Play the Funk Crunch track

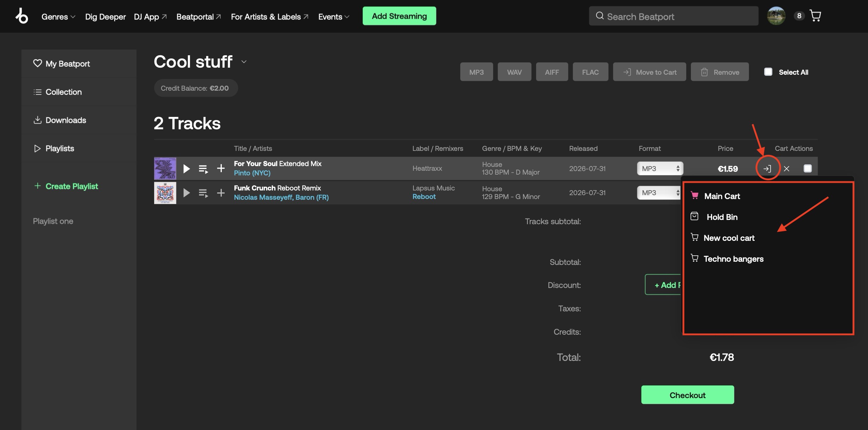point(186,193)
